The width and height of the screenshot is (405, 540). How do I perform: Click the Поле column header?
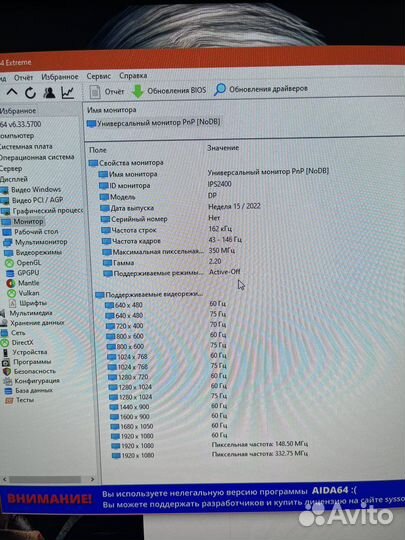click(x=98, y=150)
